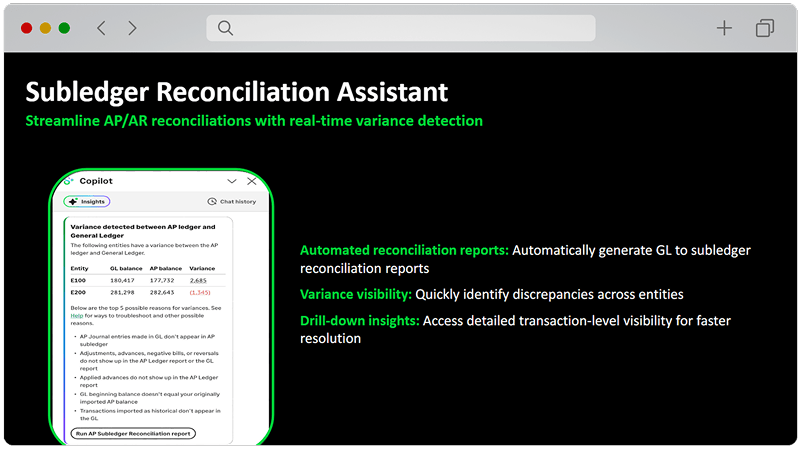Viewport: 800px width, 450px height.
Task: Click GL balance value 281,298
Action: tap(122, 292)
